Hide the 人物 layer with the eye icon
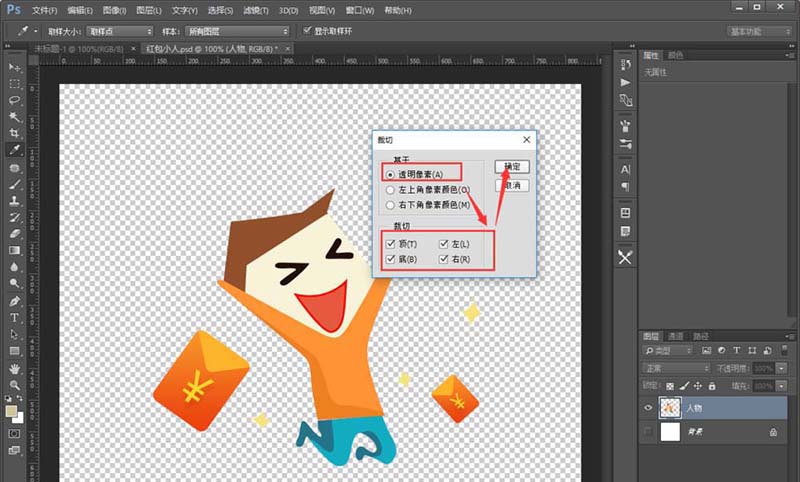Image resolution: width=800 pixels, height=482 pixels. pos(649,407)
